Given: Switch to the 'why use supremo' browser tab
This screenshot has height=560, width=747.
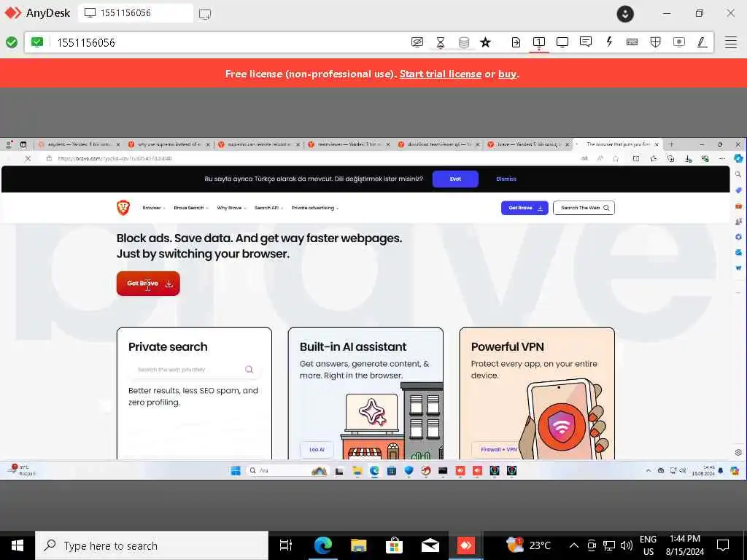Looking at the screenshot, I should (169, 144).
